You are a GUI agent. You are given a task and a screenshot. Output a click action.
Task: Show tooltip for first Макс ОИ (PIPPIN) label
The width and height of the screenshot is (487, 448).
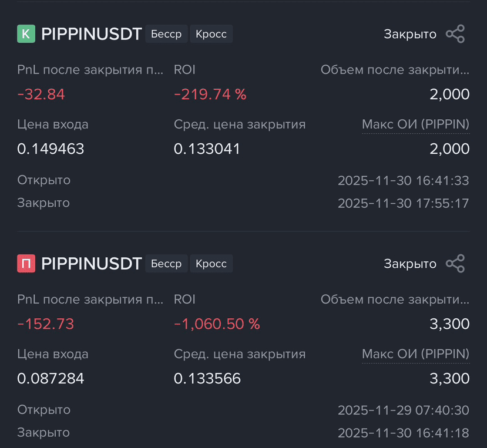tap(415, 124)
